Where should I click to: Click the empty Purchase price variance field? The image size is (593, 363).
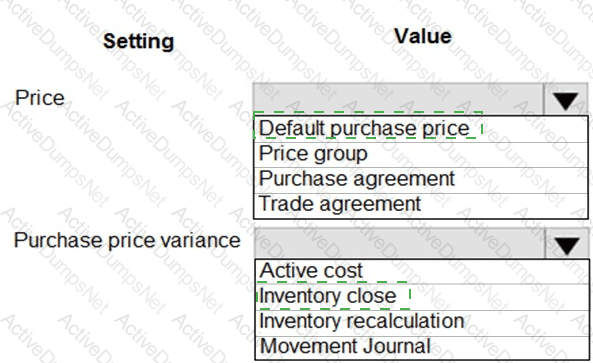click(x=400, y=244)
